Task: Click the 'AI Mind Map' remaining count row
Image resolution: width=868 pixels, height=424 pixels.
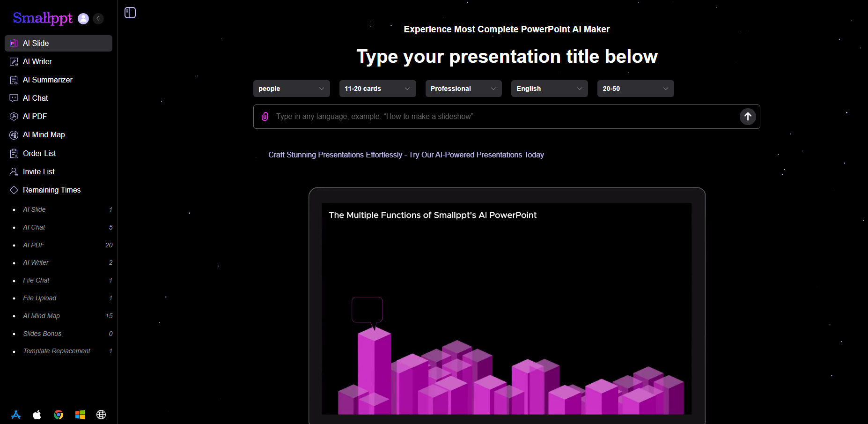Action: pyautogui.click(x=63, y=316)
